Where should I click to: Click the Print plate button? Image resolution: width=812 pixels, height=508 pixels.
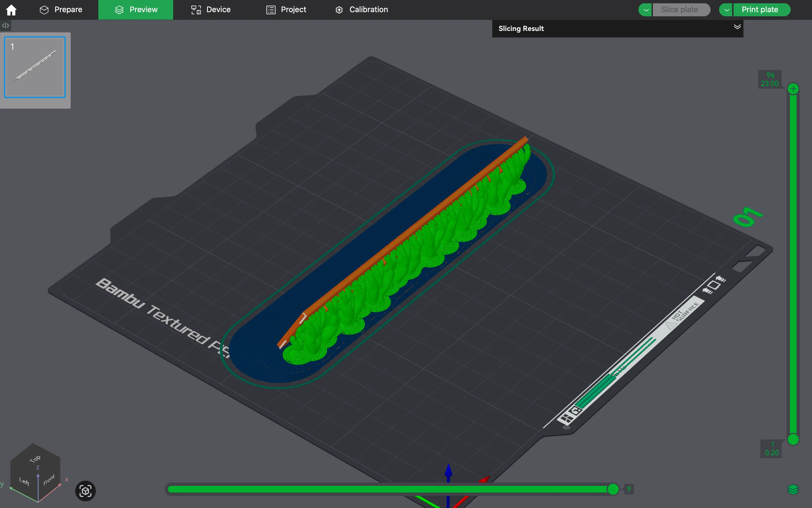coord(760,10)
